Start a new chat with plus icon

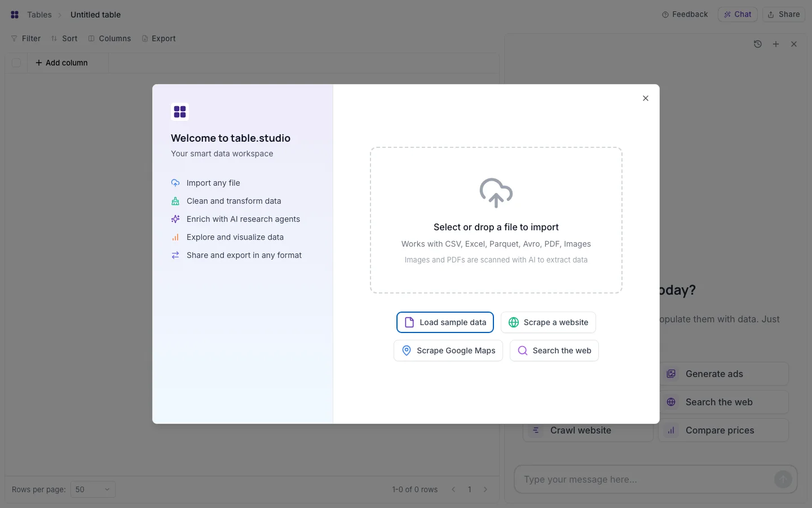click(x=776, y=44)
